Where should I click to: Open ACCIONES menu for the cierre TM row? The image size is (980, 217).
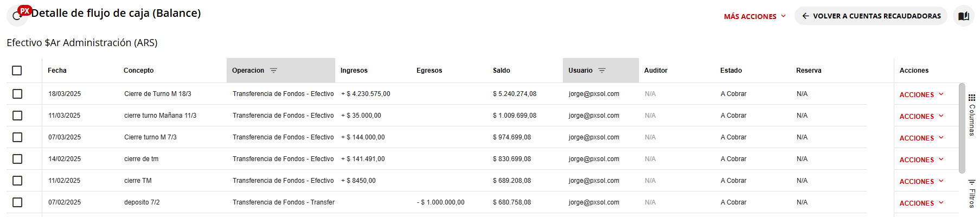click(x=921, y=181)
